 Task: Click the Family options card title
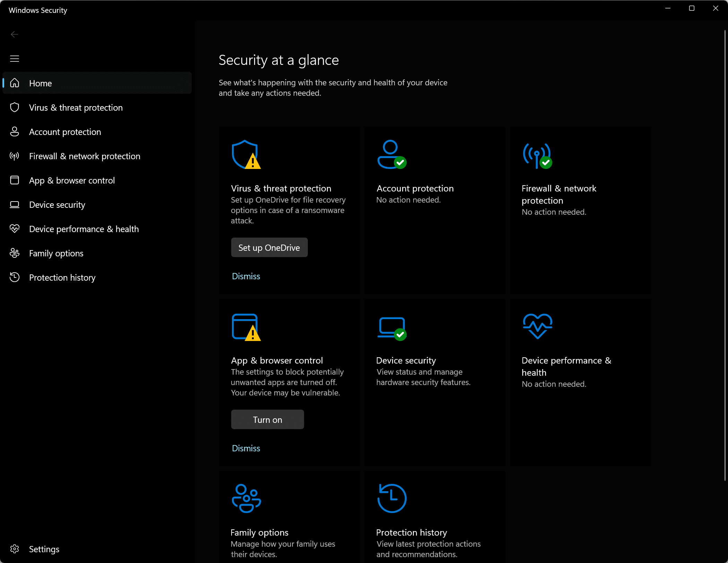pos(259,532)
